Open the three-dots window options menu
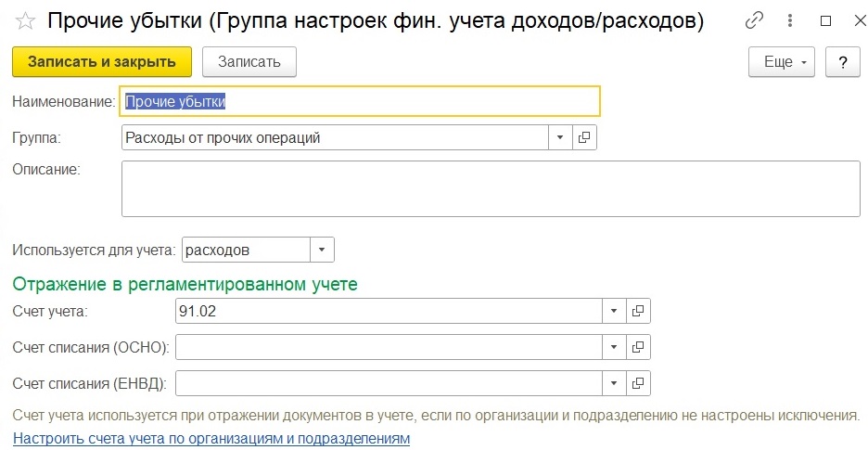Screen dimensions: 868x450 790,21
